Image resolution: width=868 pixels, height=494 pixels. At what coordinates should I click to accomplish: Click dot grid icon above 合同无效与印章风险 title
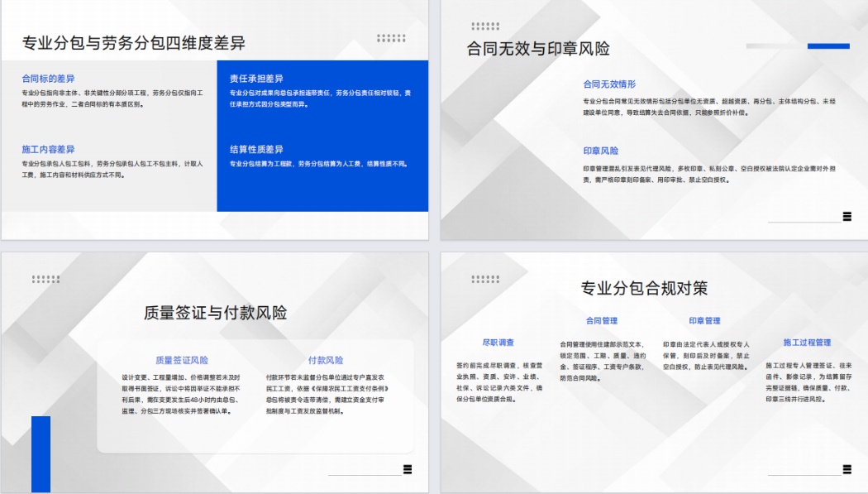(x=485, y=26)
